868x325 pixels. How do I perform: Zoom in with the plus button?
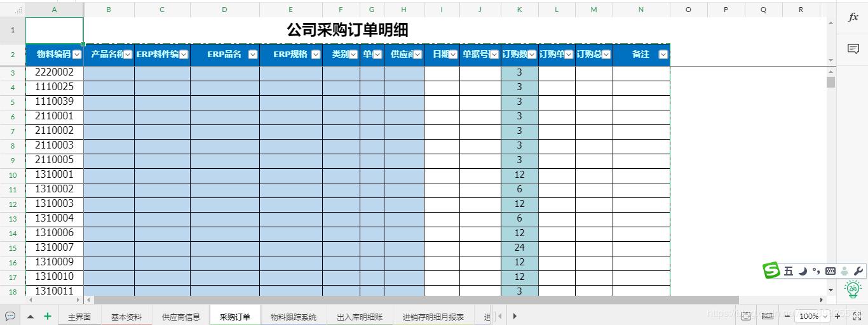837,316
